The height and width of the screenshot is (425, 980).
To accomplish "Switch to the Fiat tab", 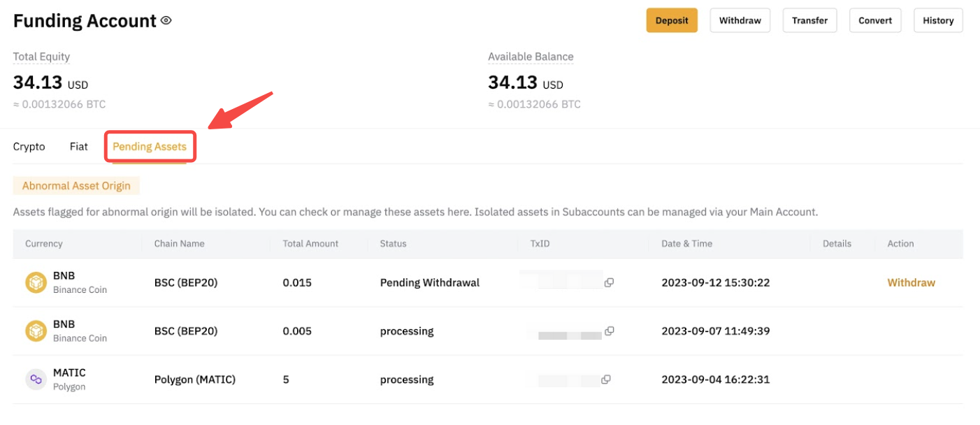I will [x=79, y=147].
